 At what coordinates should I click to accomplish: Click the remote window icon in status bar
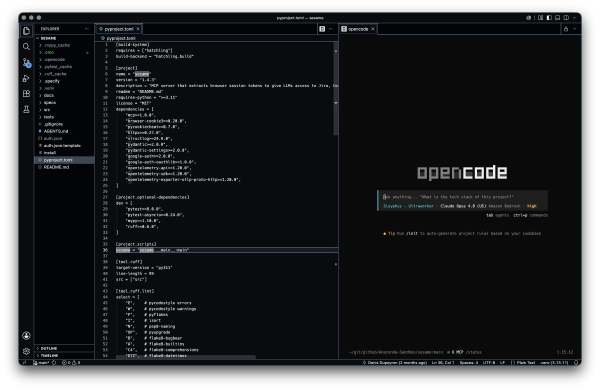point(25,362)
